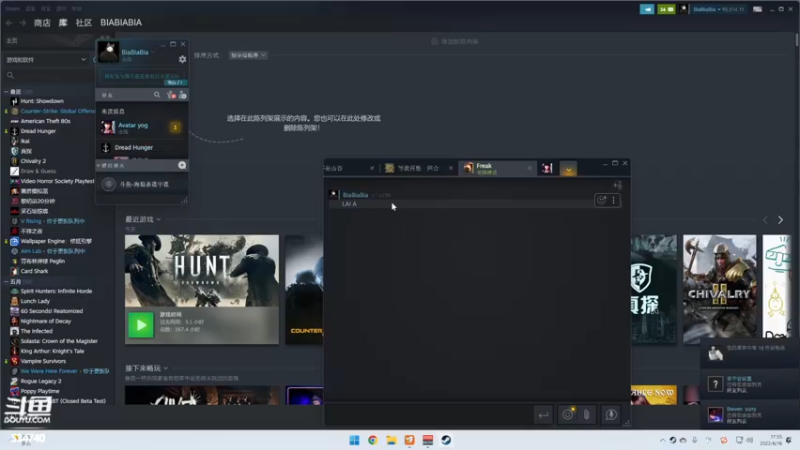Collapse the May category in library list
Viewport: 800px width, 450px height.
click(6, 282)
